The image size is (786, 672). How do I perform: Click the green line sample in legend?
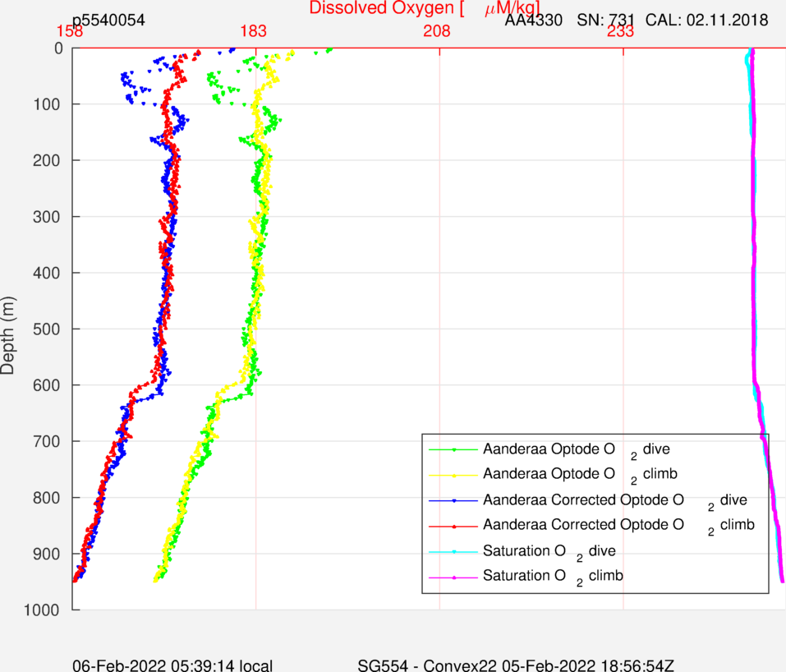click(x=453, y=450)
